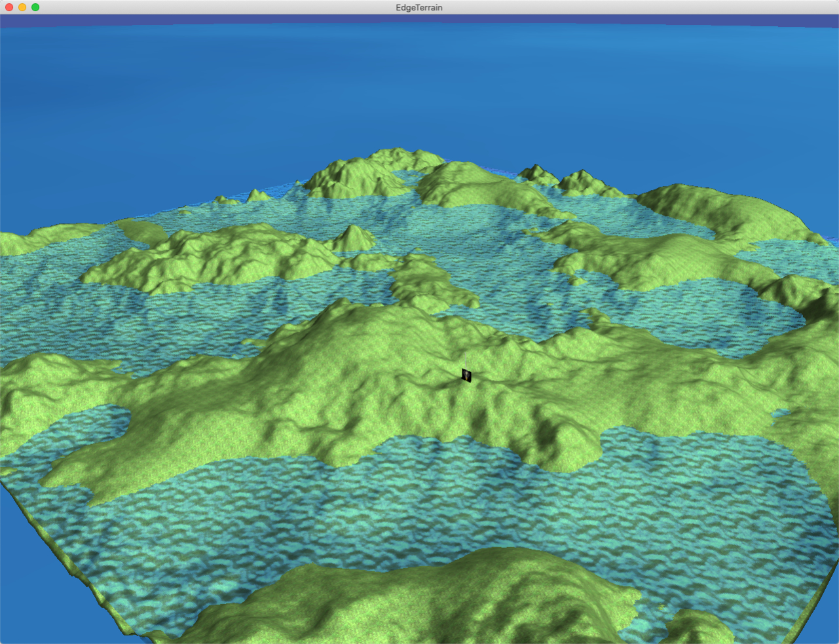Select the black flag marker on the terrain
The image size is (839, 644).
(466, 375)
